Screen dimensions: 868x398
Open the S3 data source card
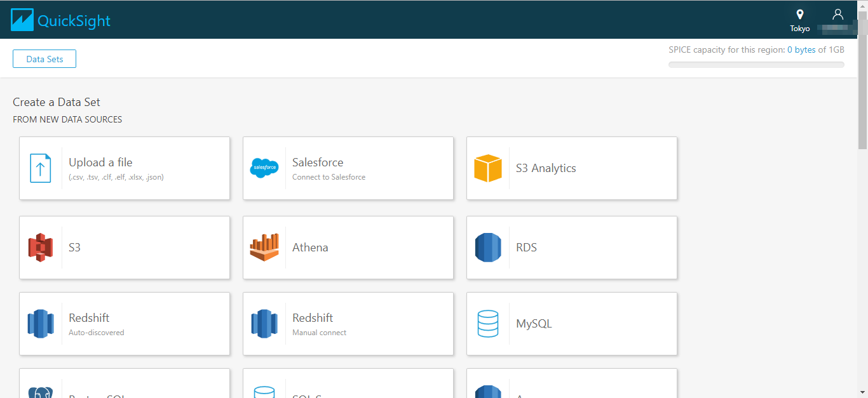click(x=125, y=247)
